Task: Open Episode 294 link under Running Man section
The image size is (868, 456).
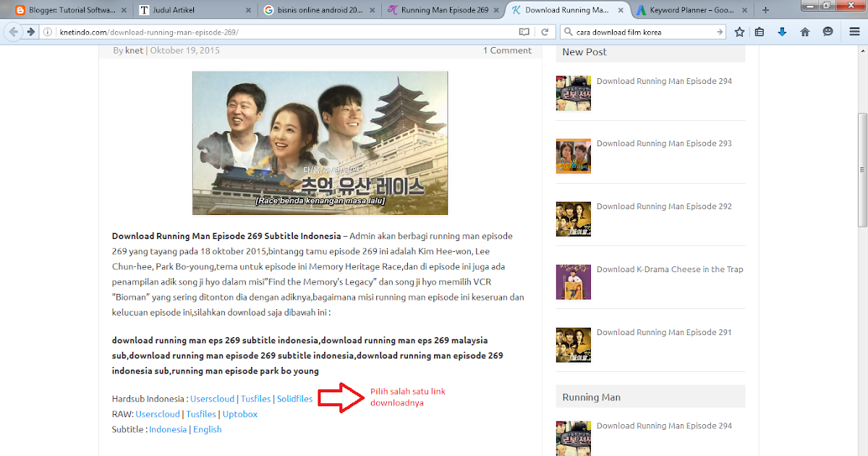Action: click(x=664, y=426)
